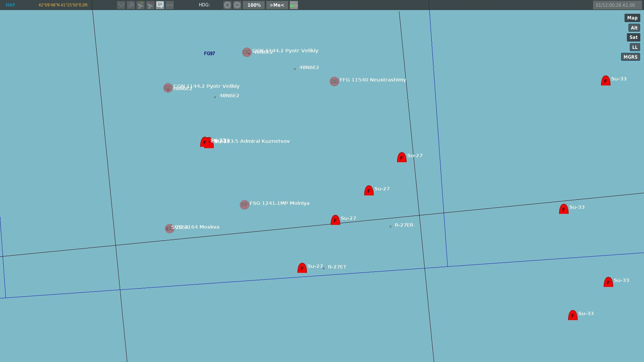The height and width of the screenshot is (362, 644).
Task: Select MGRS coordinate format
Action: pos(630,57)
